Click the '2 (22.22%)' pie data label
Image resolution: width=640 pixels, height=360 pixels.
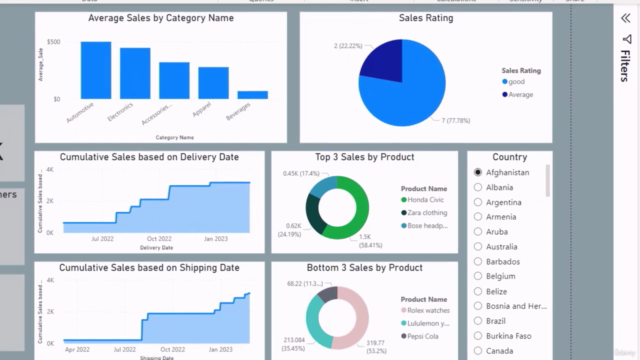348,46
